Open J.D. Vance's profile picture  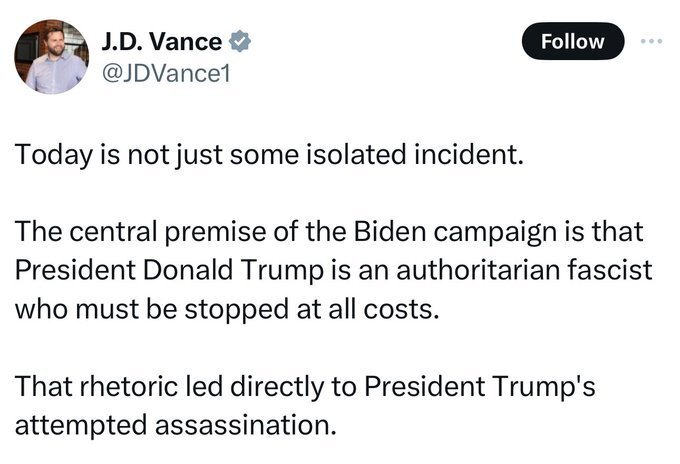coord(52,57)
